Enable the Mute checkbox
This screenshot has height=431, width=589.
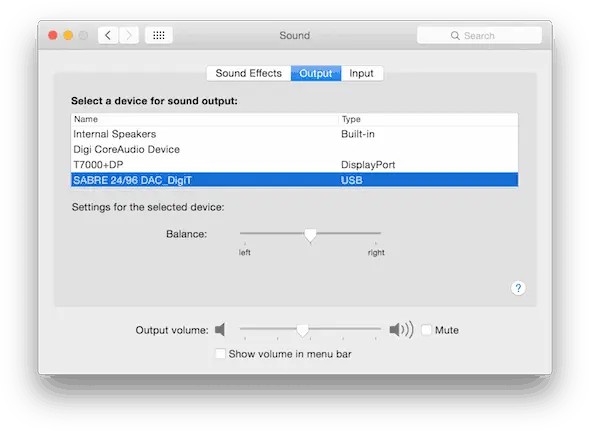[426, 330]
